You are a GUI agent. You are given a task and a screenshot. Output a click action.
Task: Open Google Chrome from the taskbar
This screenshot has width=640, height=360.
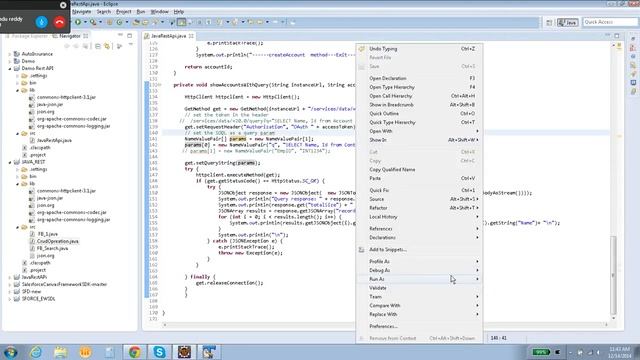pyautogui.click(x=135, y=352)
